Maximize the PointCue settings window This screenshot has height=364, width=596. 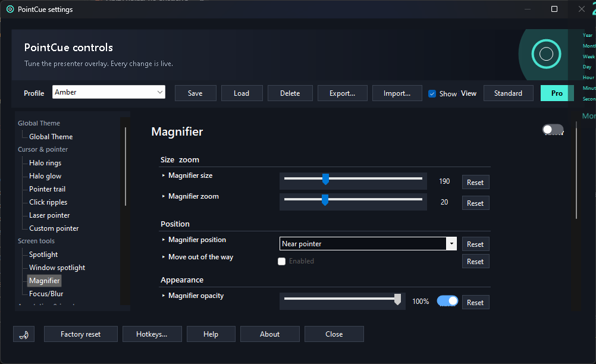(x=554, y=9)
